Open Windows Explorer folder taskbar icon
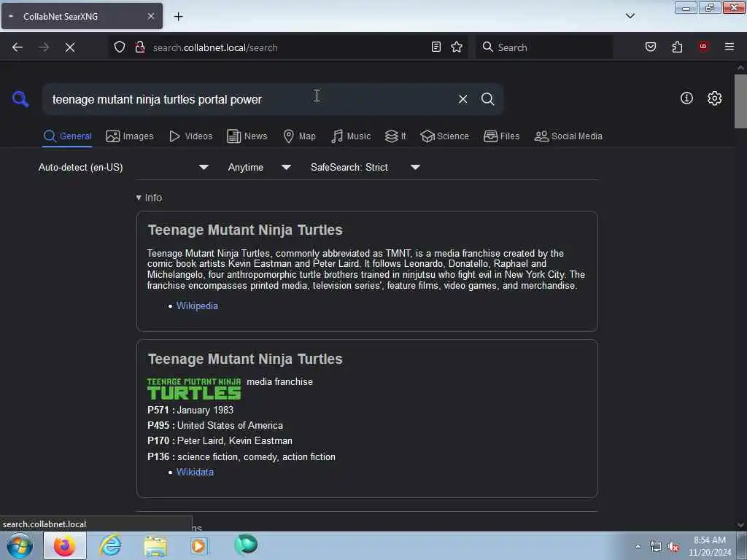Screen dimensions: 747x560 tap(155, 546)
